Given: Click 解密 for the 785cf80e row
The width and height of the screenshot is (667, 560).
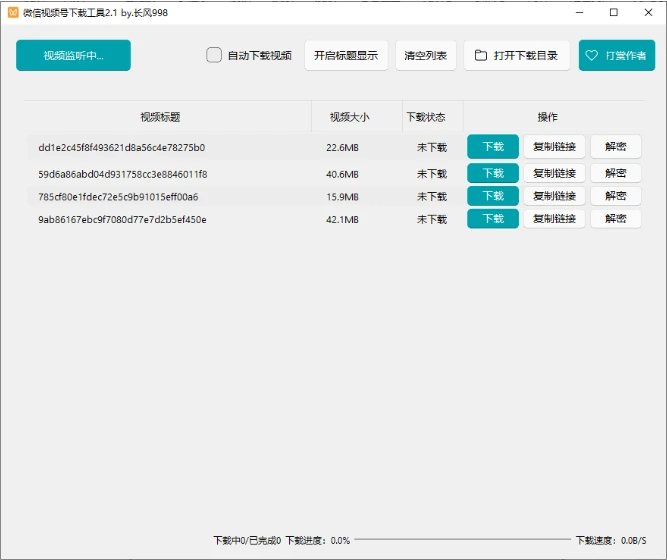Looking at the screenshot, I should click(616, 196).
